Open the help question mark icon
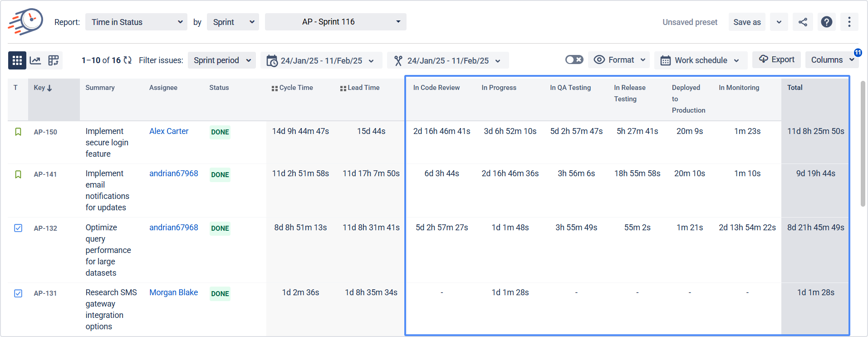This screenshot has width=868, height=337. click(x=827, y=22)
